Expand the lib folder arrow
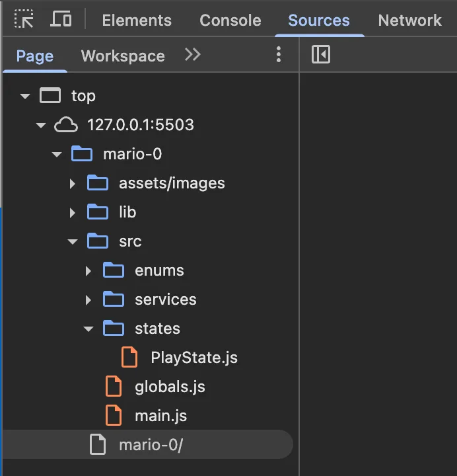457x476 pixels. tap(73, 213)
